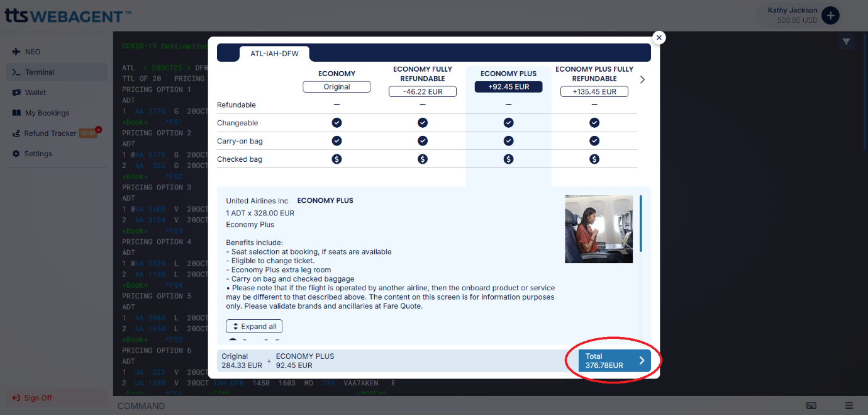Click Checked bag dollar icon under Economy Plus column
Viewport: 868px width, 415px height.
click(x=508, y=159)
